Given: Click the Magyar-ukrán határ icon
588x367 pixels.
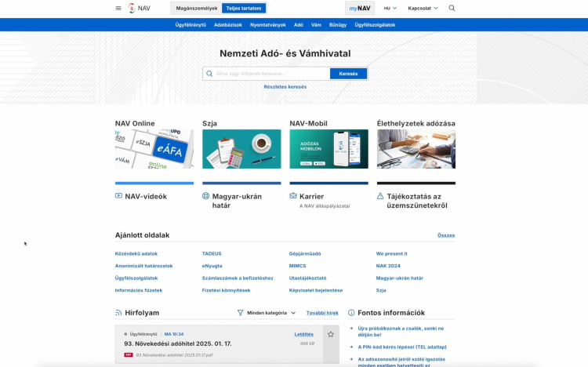Looking at the screenshot, I should coord(206,196).
